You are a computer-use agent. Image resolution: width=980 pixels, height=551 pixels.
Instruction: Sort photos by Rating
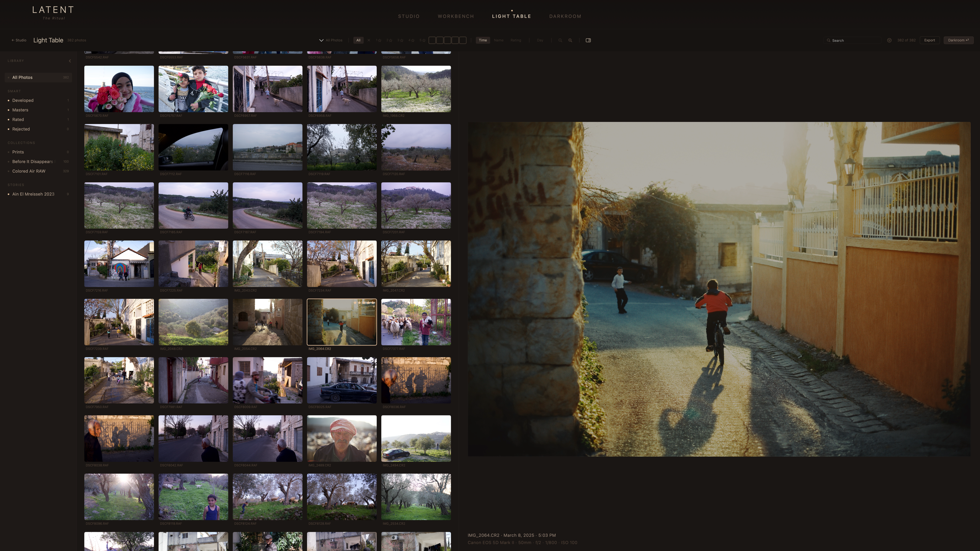coord(516,40)
